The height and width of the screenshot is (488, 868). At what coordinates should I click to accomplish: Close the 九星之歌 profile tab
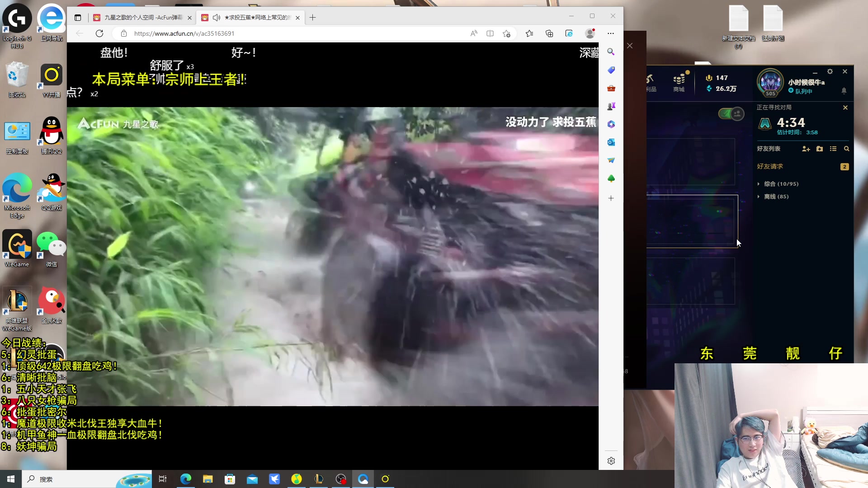[x=189, y=18]
